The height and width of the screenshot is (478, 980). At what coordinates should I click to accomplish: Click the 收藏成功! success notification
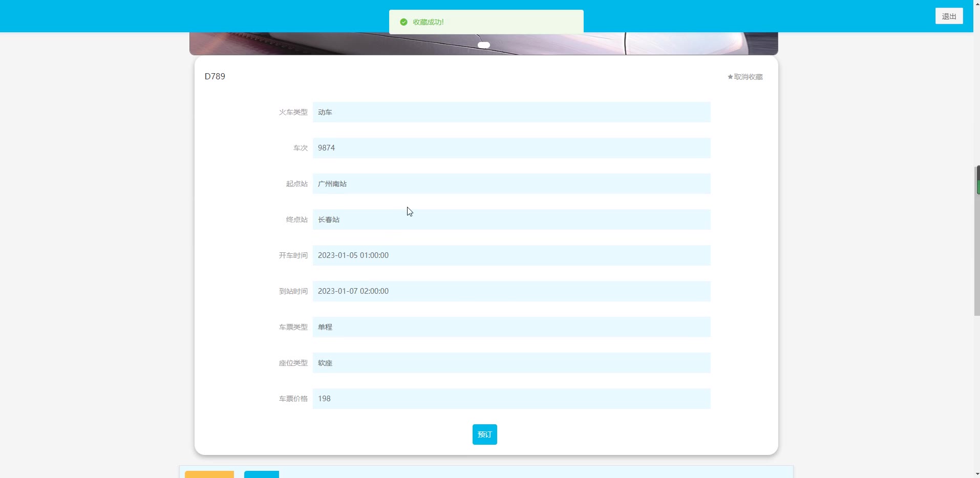click(486, 22)
